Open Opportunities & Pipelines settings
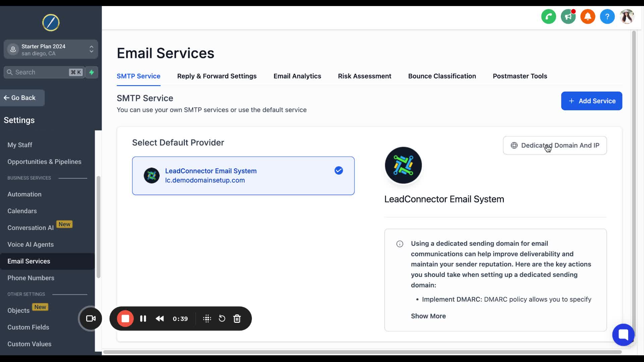This screenshot has width=644, height=362. (x=44, y=162)
